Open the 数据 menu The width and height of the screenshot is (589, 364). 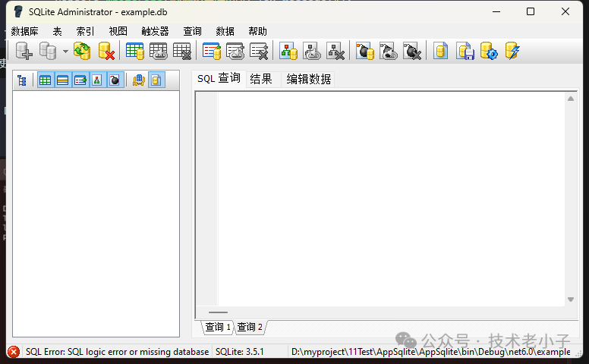225,31
